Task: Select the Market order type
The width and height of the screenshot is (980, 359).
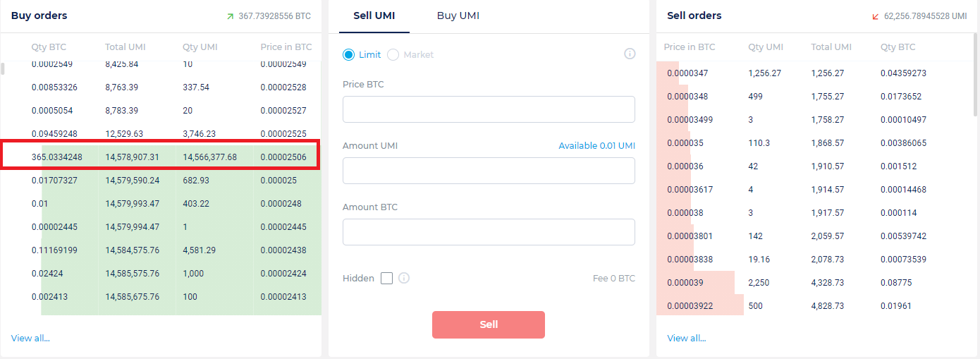Action: point(393,54)
